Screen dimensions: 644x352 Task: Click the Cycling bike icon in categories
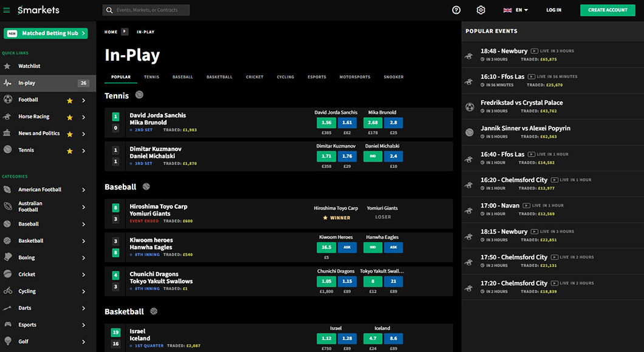[x=7, y=291]
